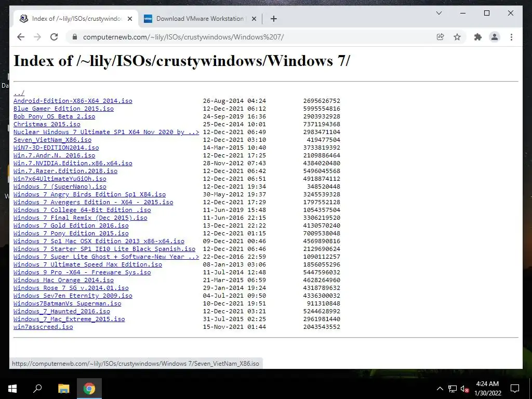Click the Chrome taskbar icon
The height and width of the screenshot is (399, 532).
click(x=89, y=389)
